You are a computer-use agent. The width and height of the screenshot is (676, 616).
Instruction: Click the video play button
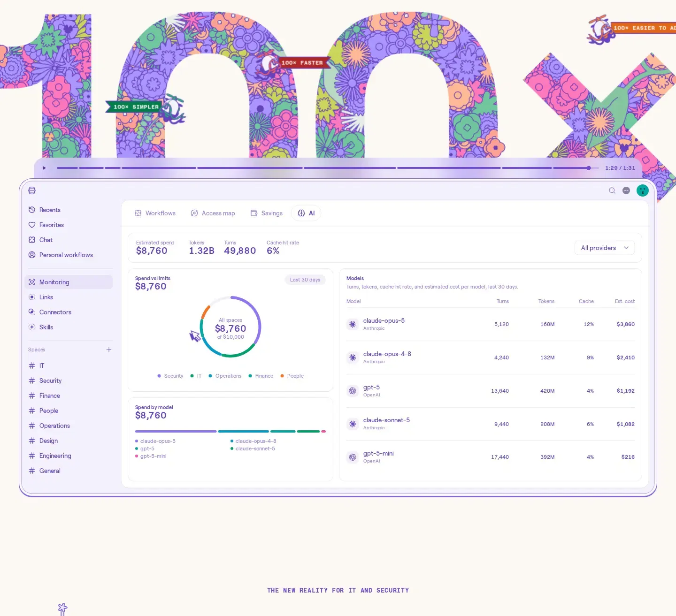pyautogui.click(x=44, y=168)
